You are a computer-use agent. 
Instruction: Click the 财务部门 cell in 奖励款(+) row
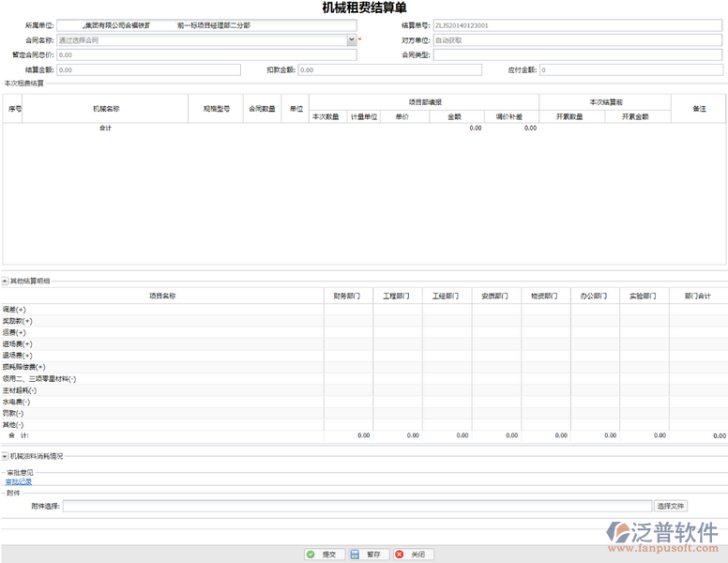point(348,321)
